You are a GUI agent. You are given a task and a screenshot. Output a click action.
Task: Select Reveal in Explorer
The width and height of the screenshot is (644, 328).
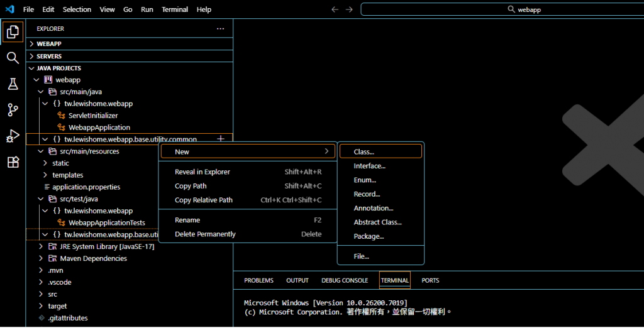click(x=248, y=172)
